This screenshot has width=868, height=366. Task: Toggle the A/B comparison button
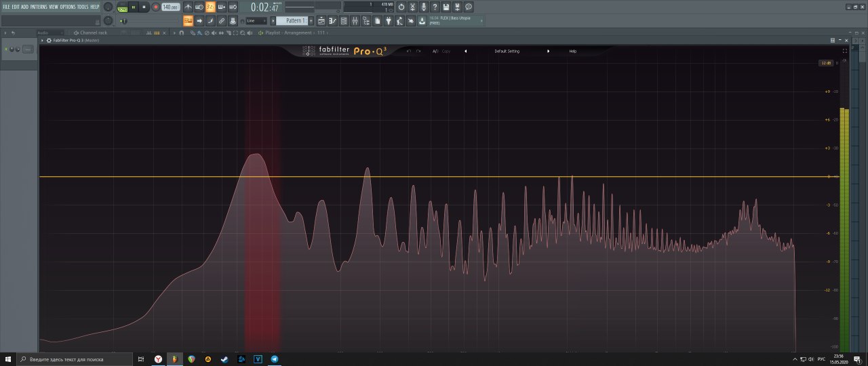click(x=435, y=52)
